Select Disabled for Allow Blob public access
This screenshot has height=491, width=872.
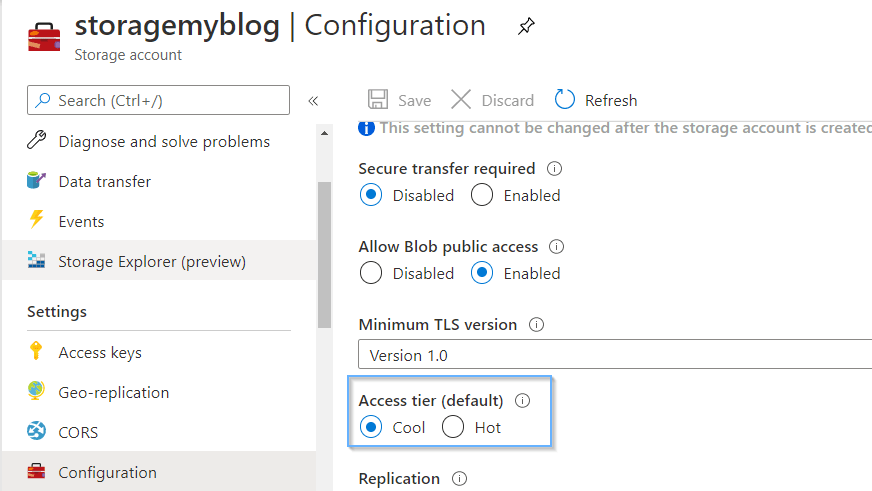pos(370,273)
